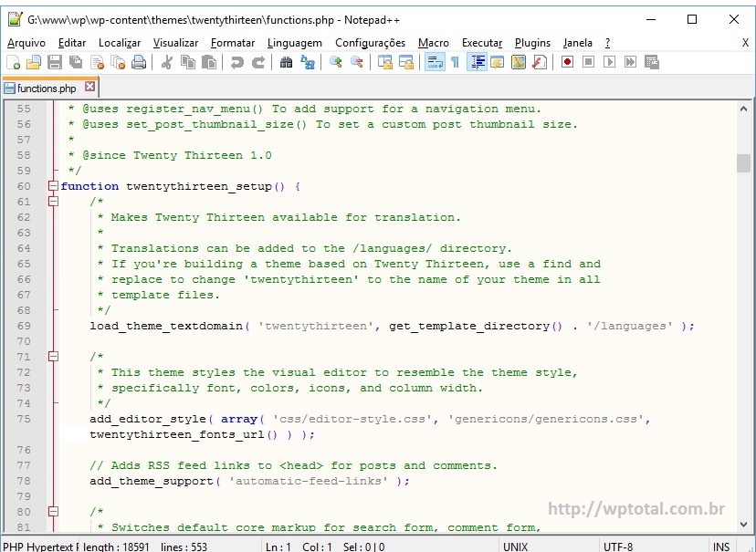
Task: Close the functions.php tab with its X
Action: pos(90,88)
